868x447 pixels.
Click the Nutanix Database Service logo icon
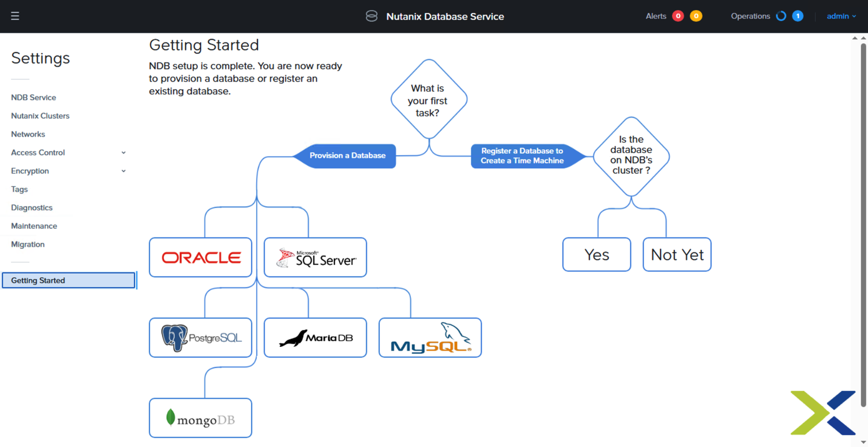tap(371, 16)
